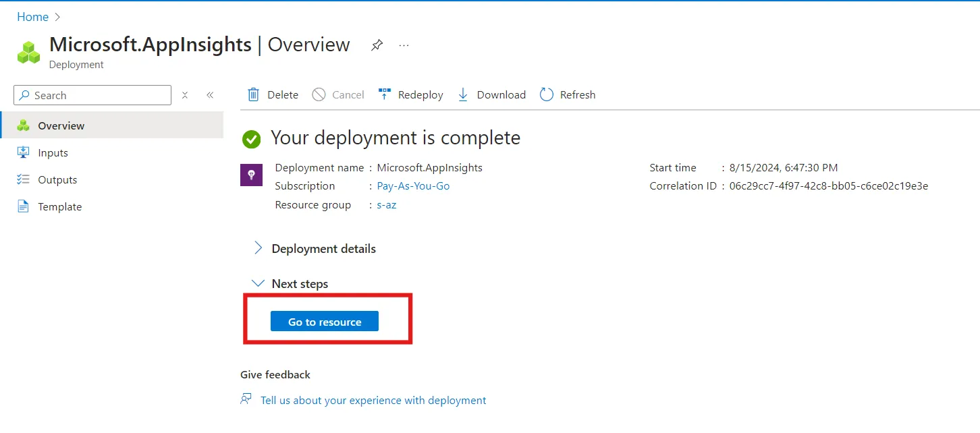The height and width of the screenshot is (433, 980).
Task: Collapse the left sidebar panel
Action: click(x=210, y=95)
